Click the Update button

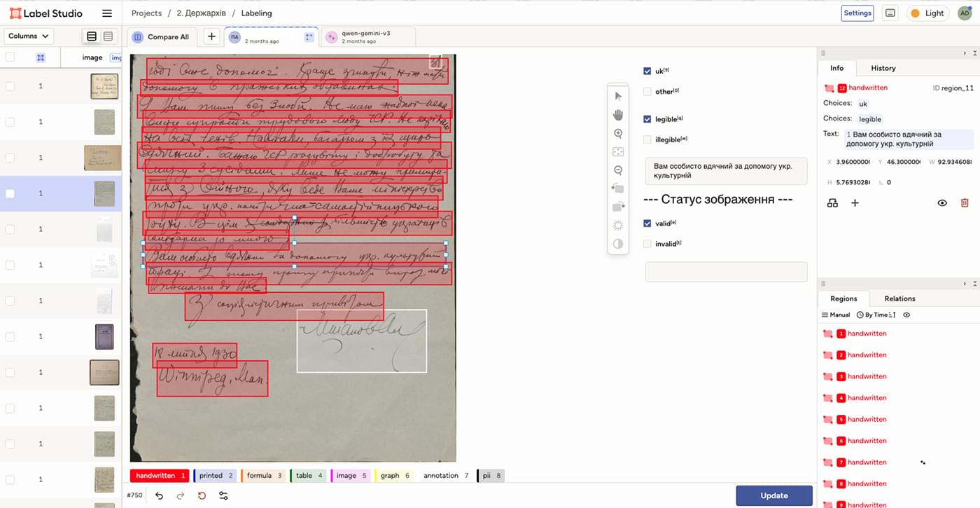[x=774, y=495]
